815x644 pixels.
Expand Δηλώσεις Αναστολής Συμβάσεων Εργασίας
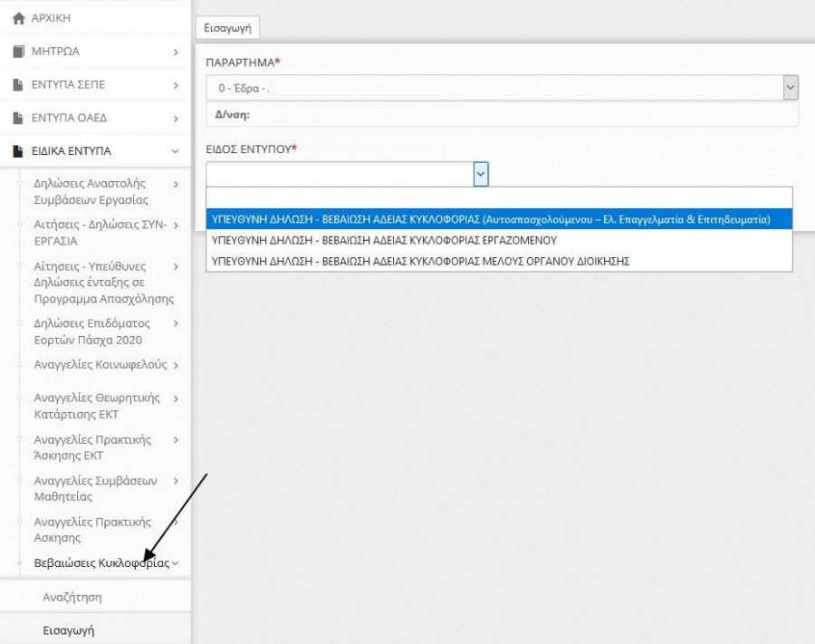[x=91, y=191]
